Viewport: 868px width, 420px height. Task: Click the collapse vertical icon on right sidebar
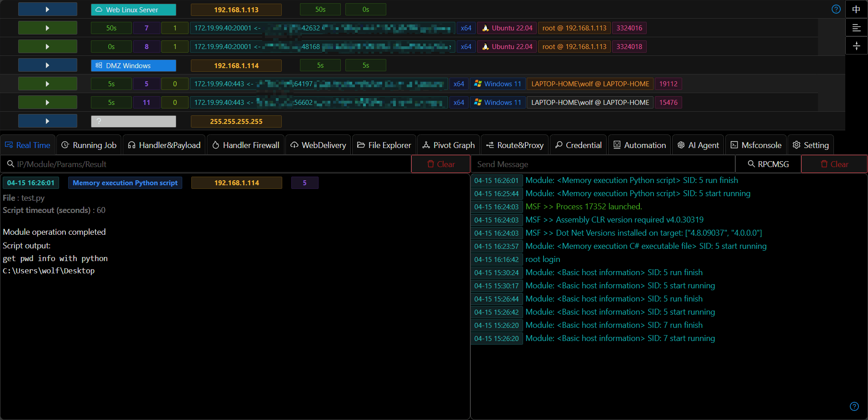click(x=856, y=46)
